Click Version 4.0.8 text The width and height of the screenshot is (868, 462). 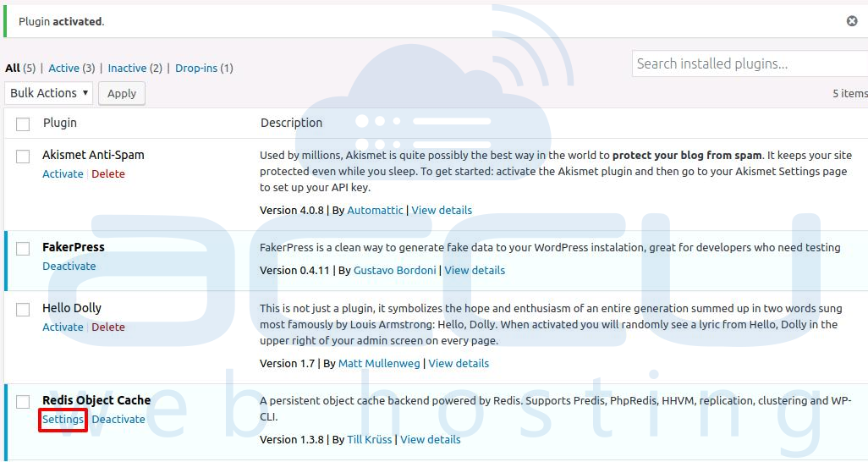[292, 211]
